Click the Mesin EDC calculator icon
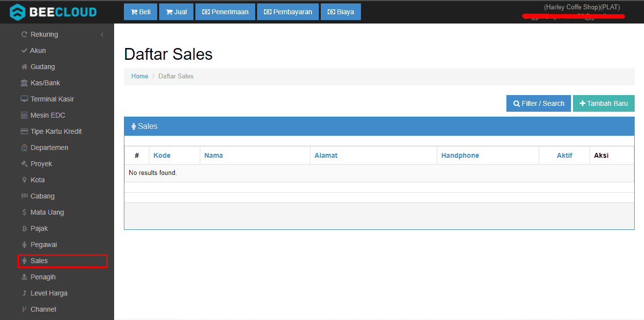This screenshot has width=644, height=320. (x=24, y=115)
